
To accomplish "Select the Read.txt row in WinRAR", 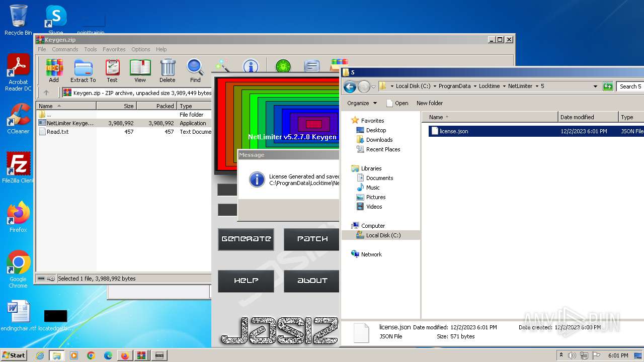I will pyautogui.click(x=125, y=132).
